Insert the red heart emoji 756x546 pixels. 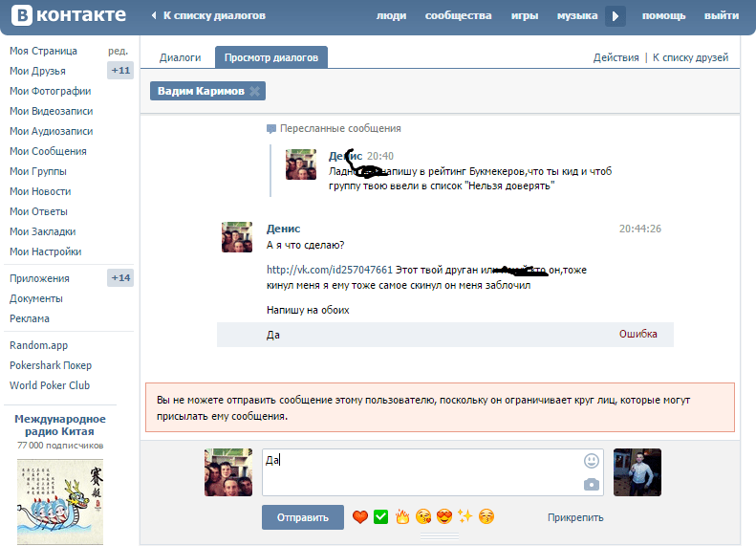coord(360,517)
